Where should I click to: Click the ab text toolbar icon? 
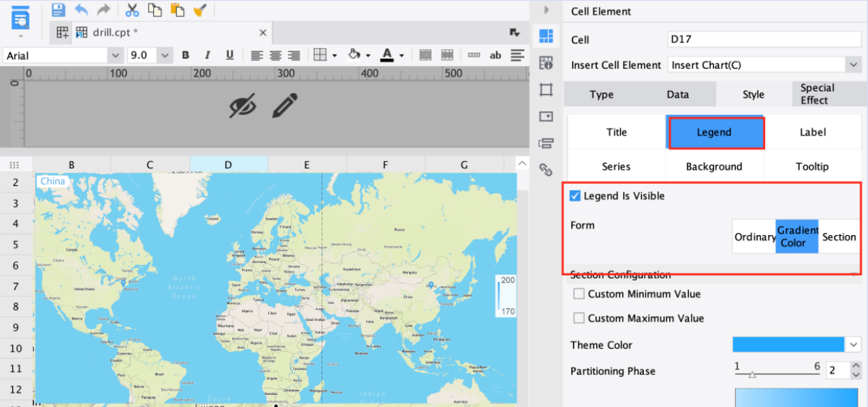click(495, 55)
